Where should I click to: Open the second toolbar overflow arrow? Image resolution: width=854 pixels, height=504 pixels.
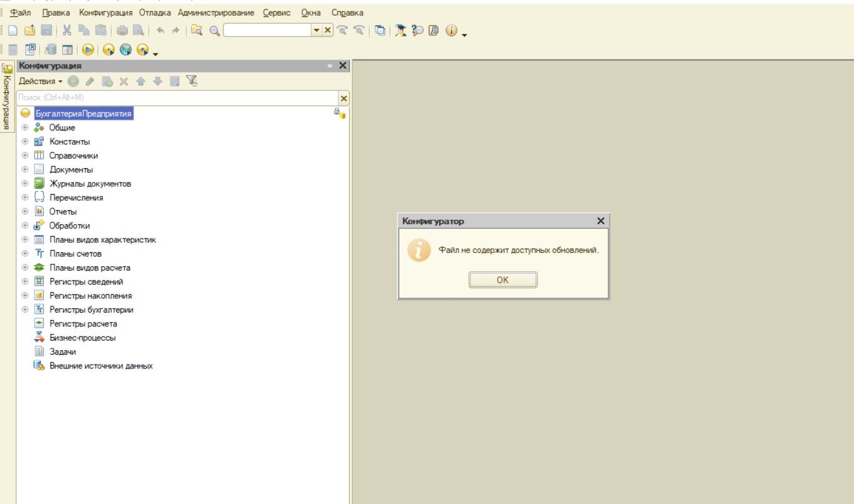(x=155, y=53)
